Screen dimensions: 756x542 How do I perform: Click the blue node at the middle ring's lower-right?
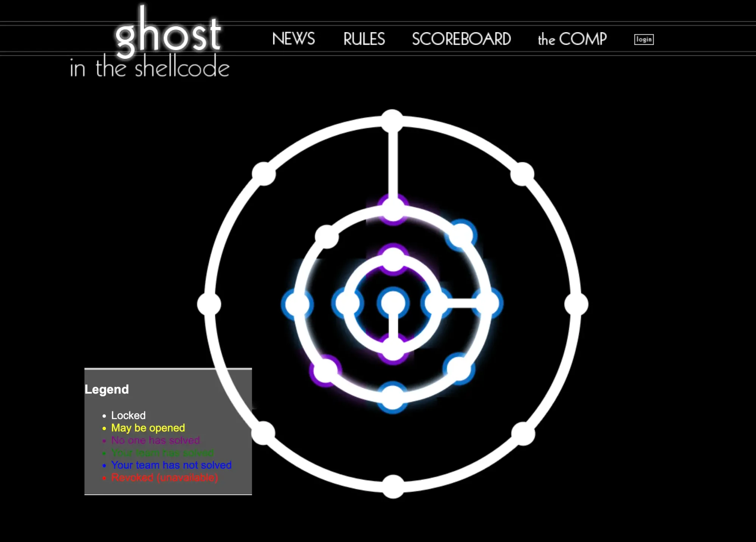pos(459,369)
